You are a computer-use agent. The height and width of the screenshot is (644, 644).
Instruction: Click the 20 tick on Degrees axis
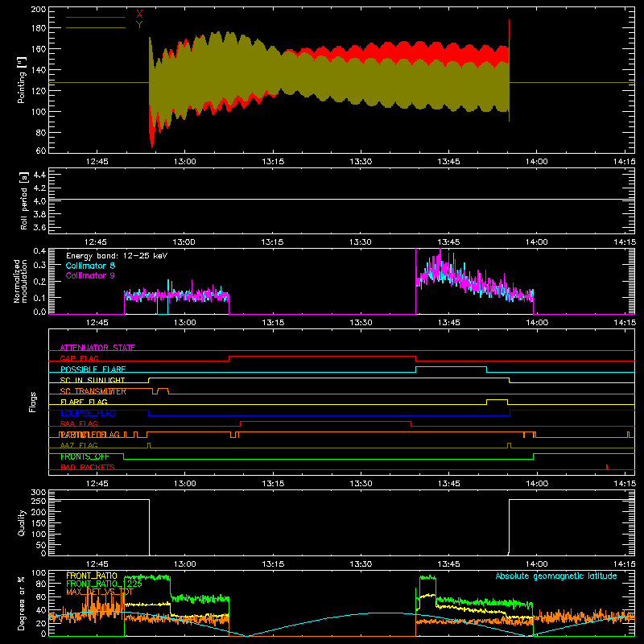[x=41, y=623]
